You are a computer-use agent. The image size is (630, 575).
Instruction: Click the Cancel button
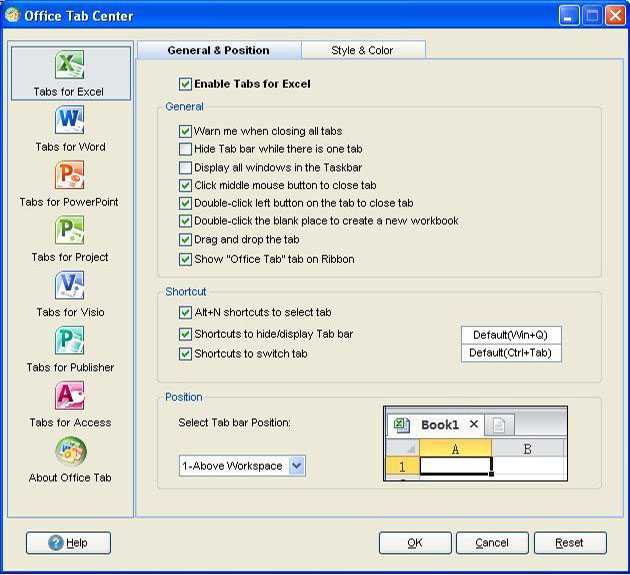[492, 543]
